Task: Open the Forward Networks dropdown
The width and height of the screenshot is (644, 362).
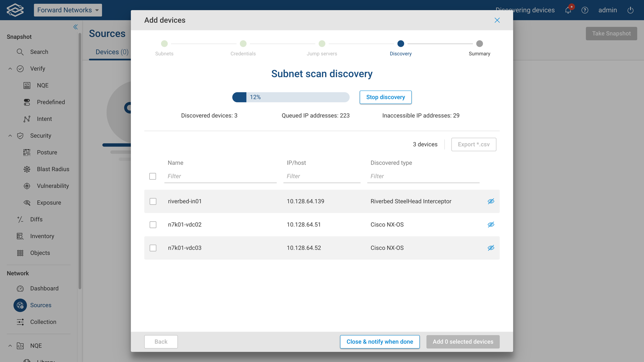Action: (68, 10)
